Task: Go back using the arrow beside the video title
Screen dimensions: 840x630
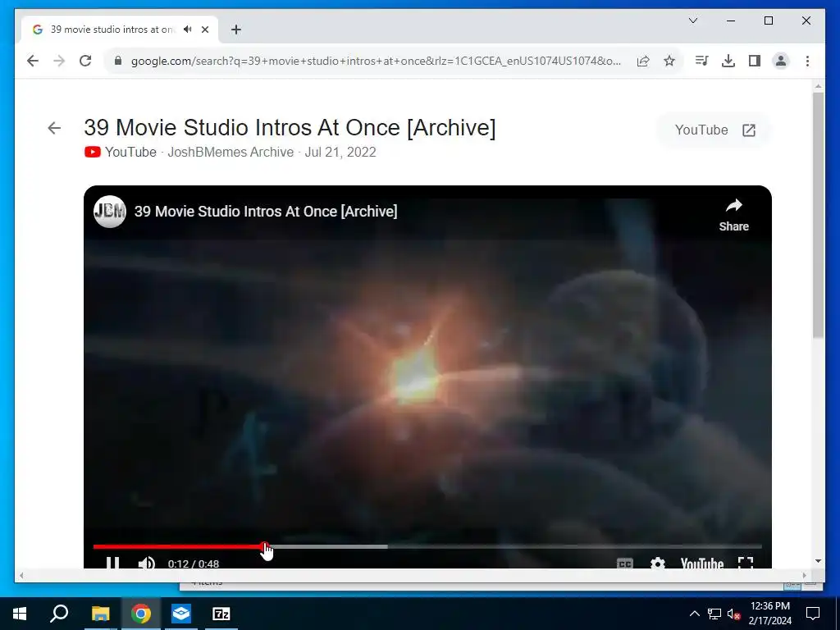Action: (x=54, y=127)
